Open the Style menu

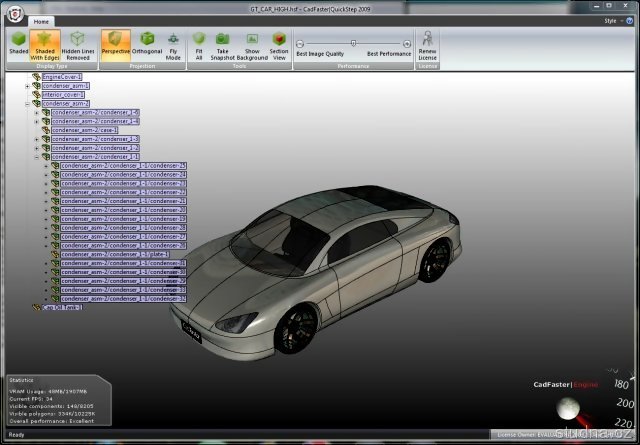click(612, 20)
